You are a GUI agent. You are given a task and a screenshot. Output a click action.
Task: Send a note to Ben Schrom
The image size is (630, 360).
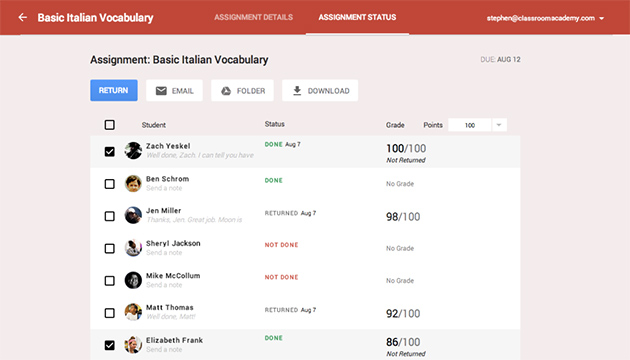pos(164,188)
